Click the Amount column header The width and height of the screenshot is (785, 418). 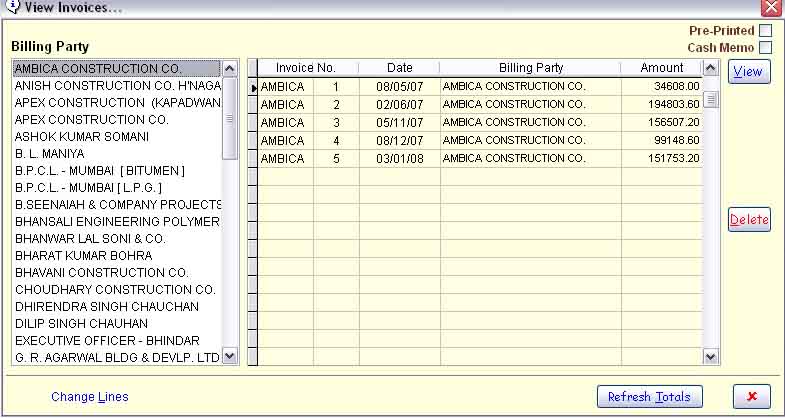tap(661, 68)
